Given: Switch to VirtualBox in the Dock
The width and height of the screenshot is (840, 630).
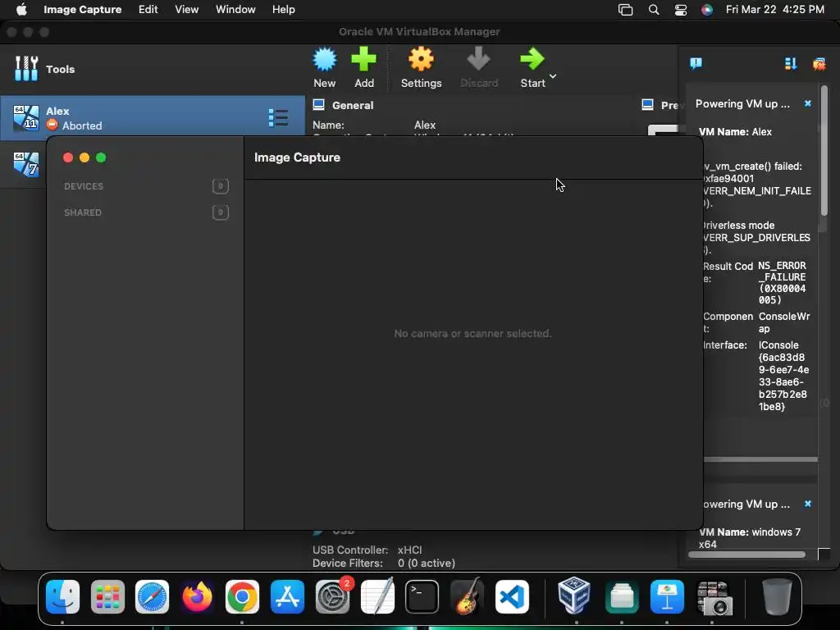Looking at the screenshot, I should click(573, 596).
